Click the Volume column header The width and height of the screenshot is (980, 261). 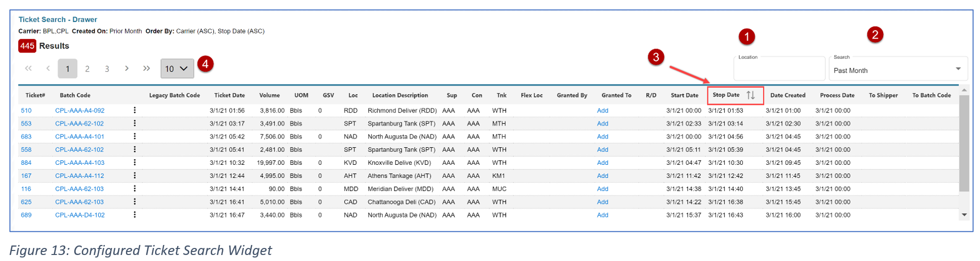pyautogui.click(x=269, y=95)
